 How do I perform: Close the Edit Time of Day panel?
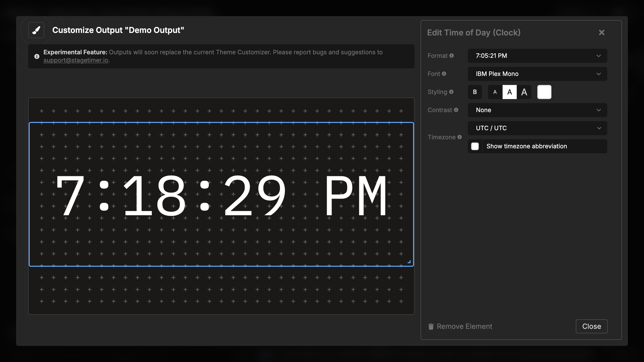click(x=602, y=32)
